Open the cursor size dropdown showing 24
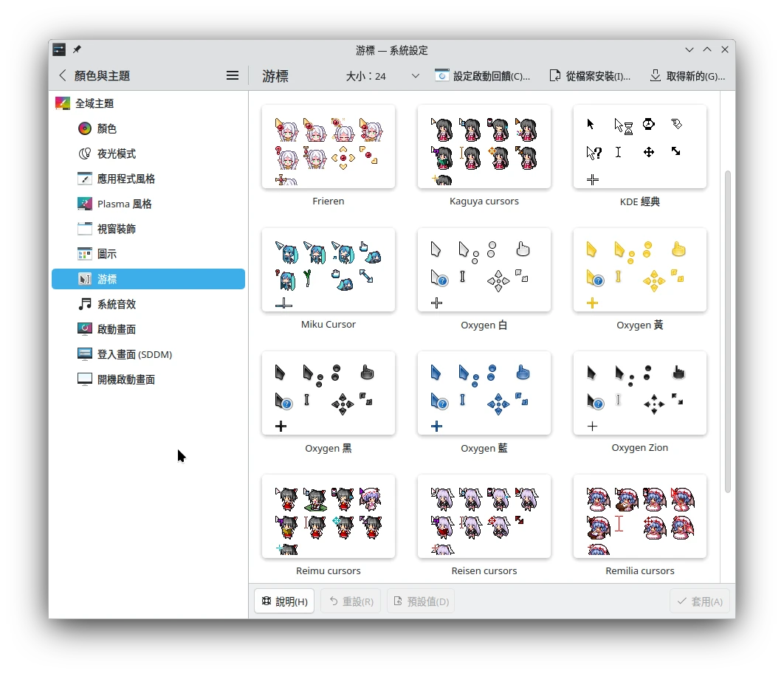This screenshot has height=676, width=784. point(382,76)
